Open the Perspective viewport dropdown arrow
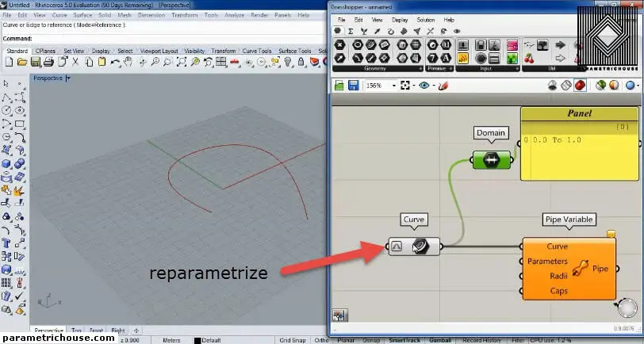The height and width of the screenshot is (344, 644). pos(68,78)
